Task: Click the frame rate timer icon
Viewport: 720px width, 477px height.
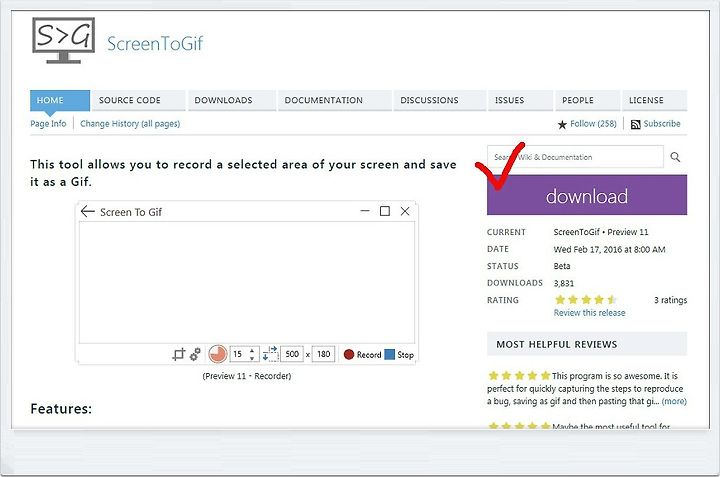Action: tap(218, 354)
